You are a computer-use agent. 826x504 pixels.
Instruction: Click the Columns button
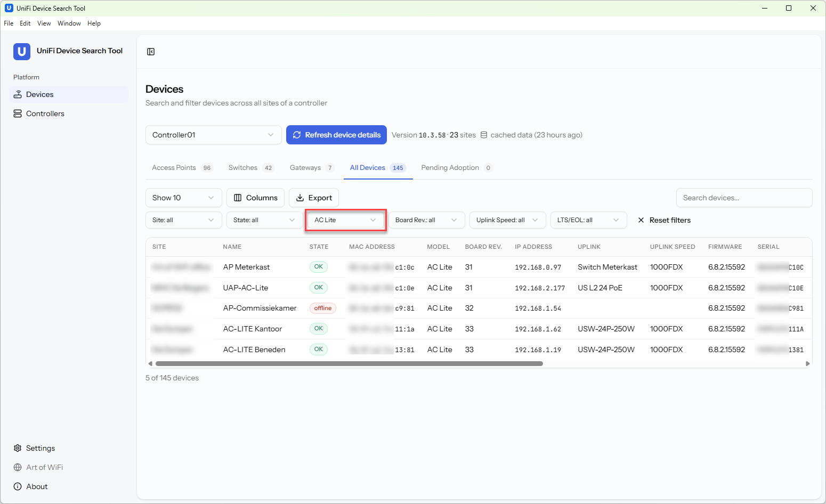[255, 198]
